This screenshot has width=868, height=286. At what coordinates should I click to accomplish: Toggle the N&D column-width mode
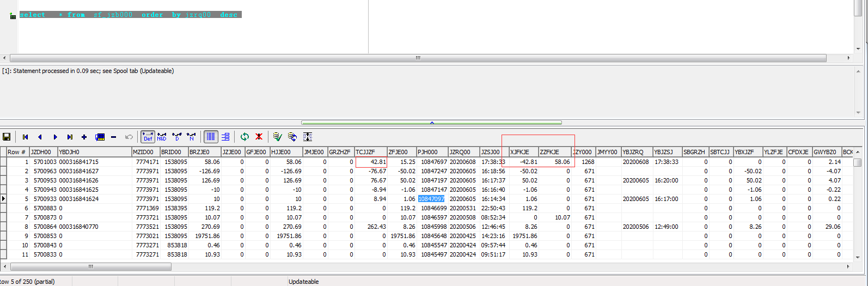click(162, 137)
